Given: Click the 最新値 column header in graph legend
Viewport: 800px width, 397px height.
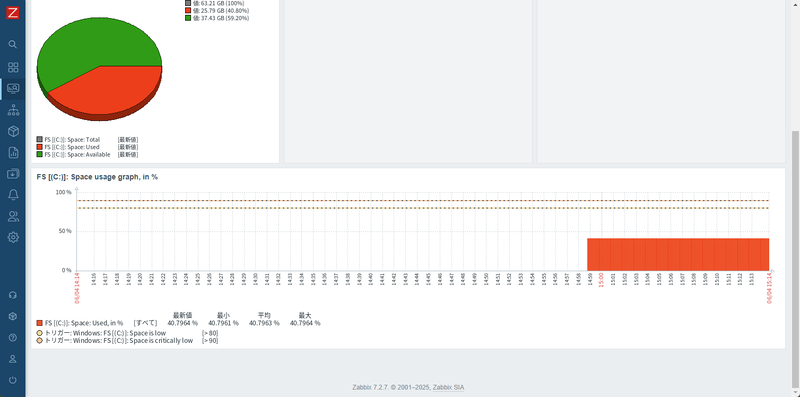Looking at the screenshot, I should (x=183, y=315).
